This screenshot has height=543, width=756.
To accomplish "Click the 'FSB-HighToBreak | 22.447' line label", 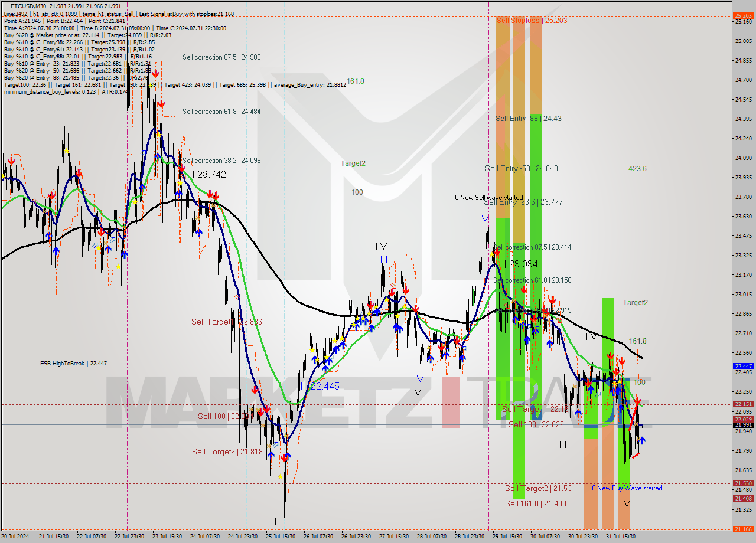I will point(74,364).
